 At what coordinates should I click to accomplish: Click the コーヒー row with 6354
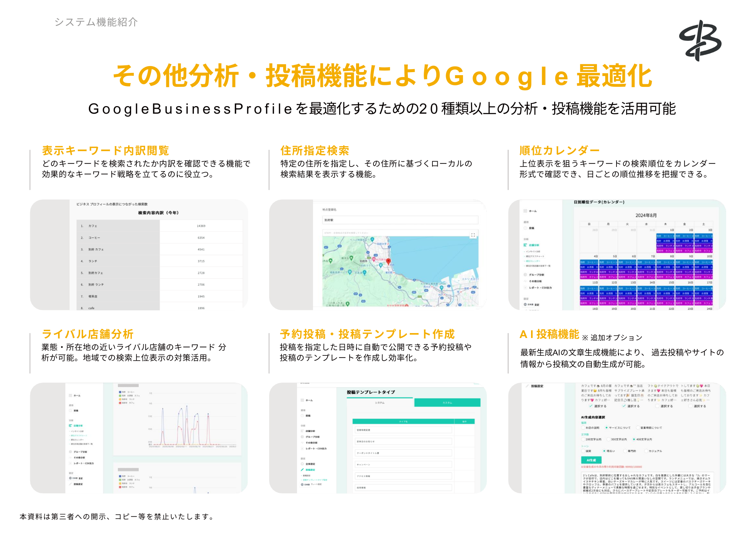(160, 238)
